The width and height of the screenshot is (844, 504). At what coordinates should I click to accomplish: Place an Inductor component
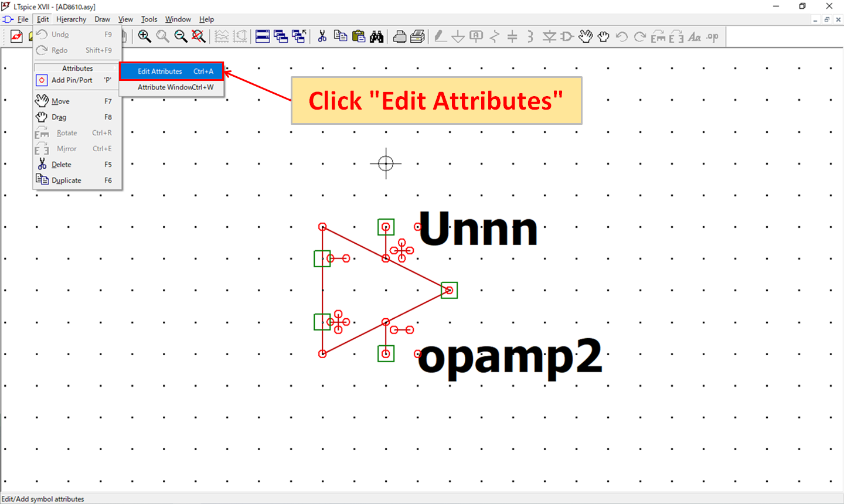click(x=529, y=36)
